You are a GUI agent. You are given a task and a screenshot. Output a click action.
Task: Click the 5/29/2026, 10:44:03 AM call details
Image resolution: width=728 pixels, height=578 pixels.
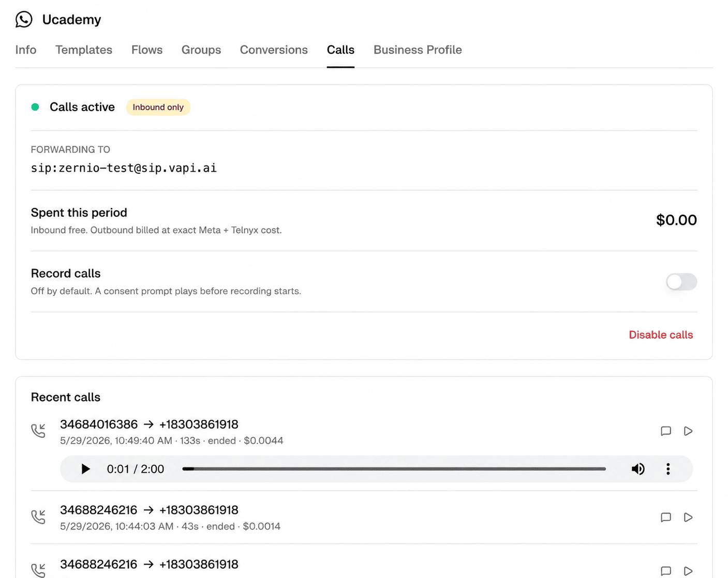pyautogui.click(x=170, y=527)
